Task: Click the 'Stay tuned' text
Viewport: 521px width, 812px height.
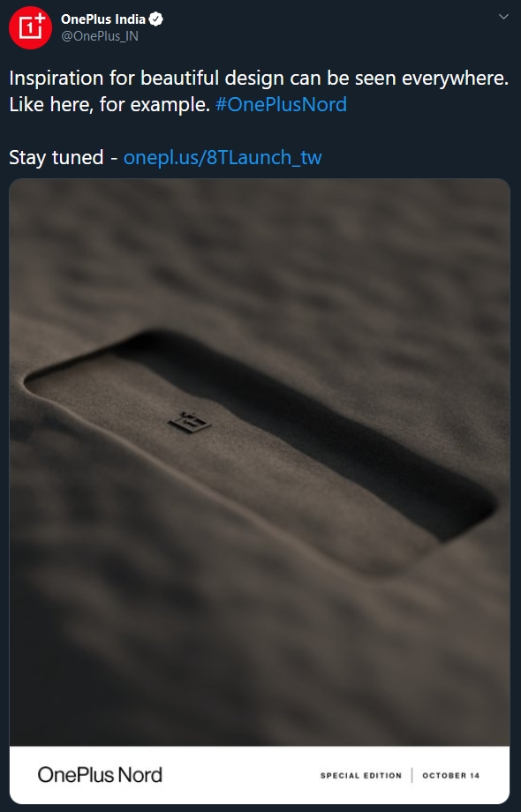Action: coord(57,157)
